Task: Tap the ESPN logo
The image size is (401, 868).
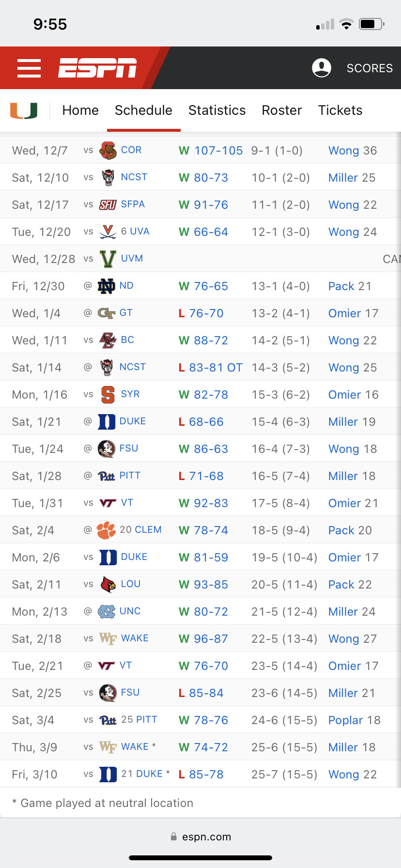Action: click(x=97, y=68)
